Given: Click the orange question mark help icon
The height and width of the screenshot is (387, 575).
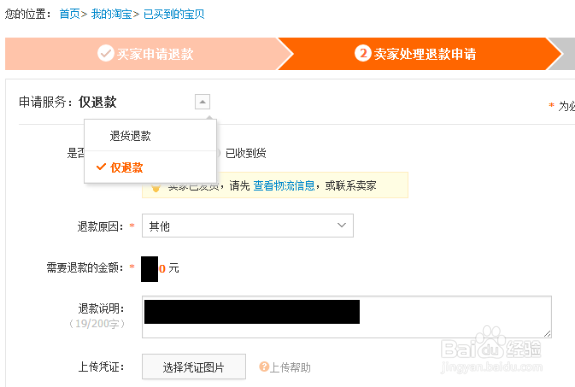Looking at the screenshot, I should 264,366.
